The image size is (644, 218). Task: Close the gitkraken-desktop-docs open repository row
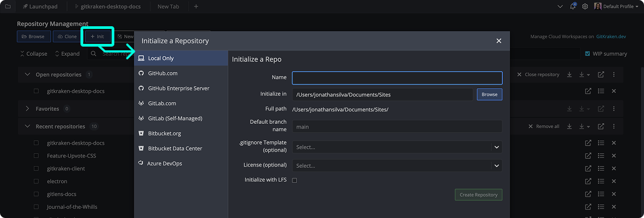[x=614, y=91]
